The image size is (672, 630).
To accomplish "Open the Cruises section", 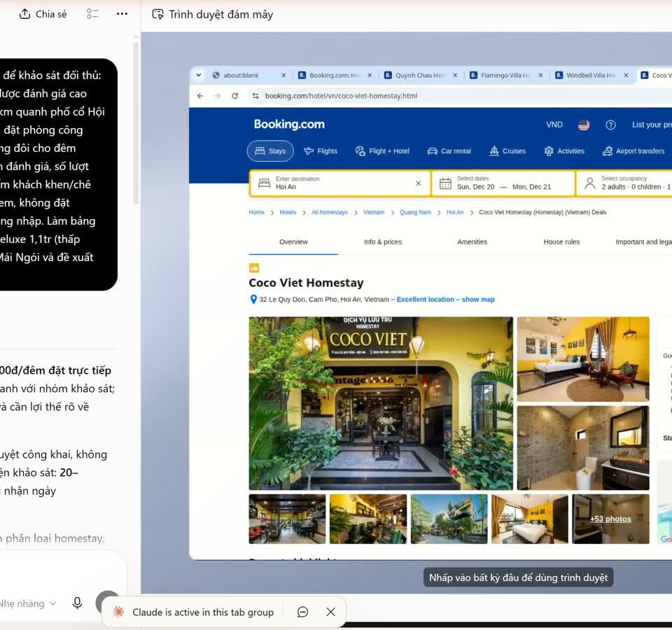I will pos(507,151).
